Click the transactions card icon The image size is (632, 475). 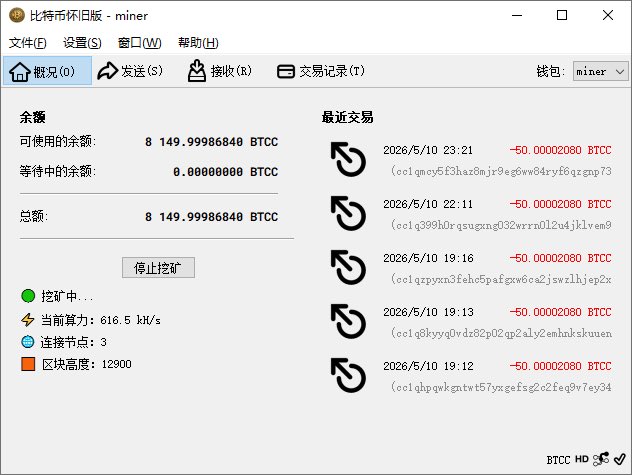click(x=286, y=72)
